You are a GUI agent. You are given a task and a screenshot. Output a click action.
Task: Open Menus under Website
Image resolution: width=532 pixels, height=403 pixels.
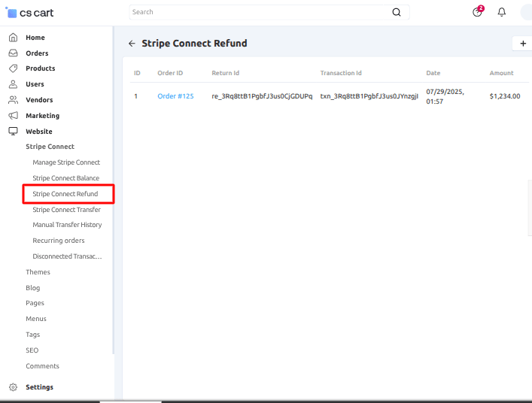tap(36, 319)
